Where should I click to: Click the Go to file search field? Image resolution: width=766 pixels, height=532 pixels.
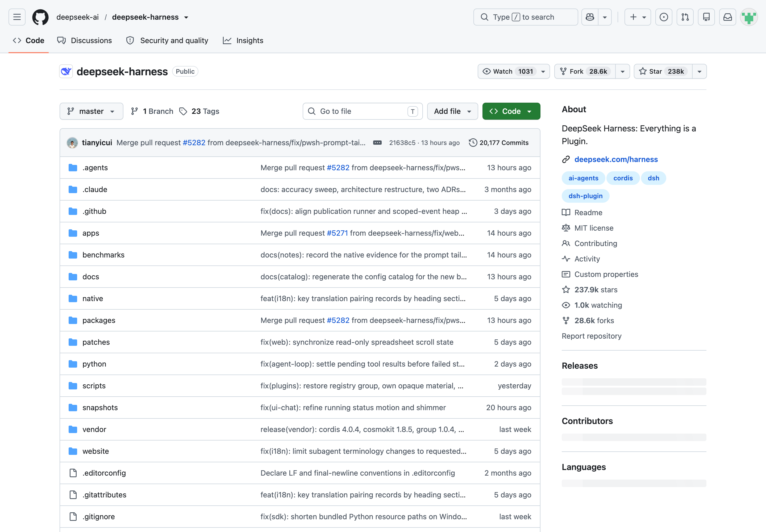pos(362,111)
